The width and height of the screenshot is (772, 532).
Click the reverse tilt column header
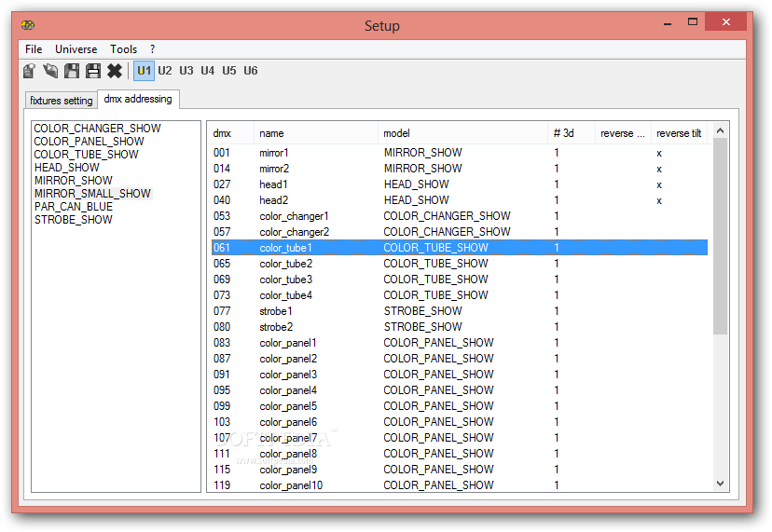click(x=679, y=133)
